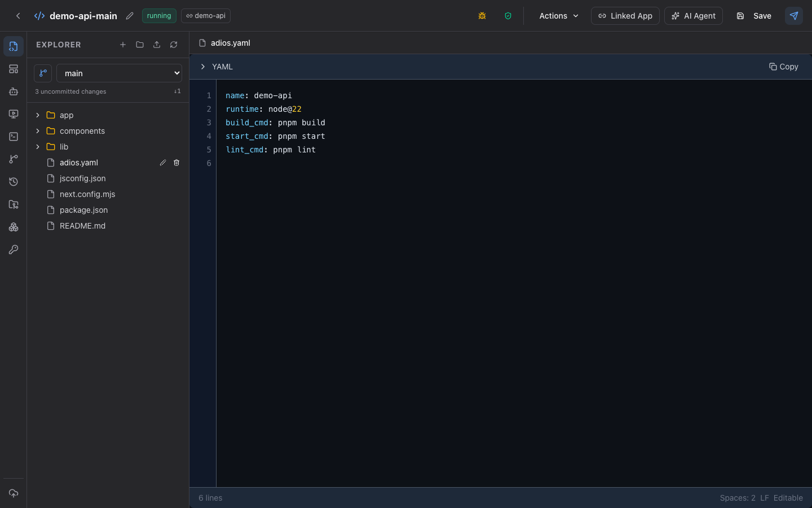Click the lint_cmd: pnpm lint line
Screen dimensions: 812x508
[271, 150]
